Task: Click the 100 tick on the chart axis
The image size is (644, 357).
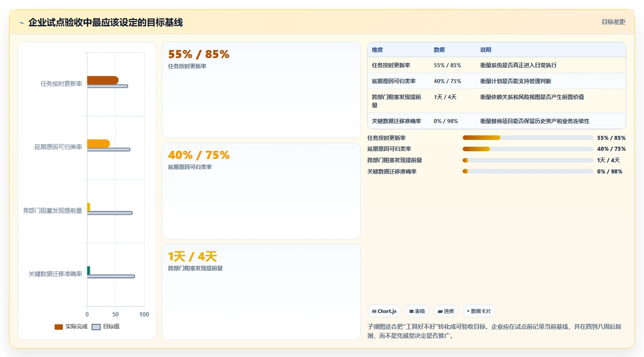Action: coord(144,314)
